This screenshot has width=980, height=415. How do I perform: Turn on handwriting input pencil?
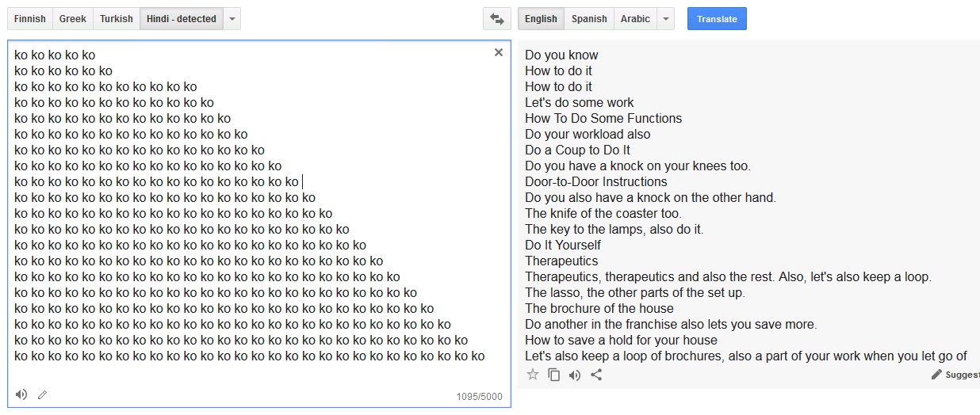coord(42,394)
